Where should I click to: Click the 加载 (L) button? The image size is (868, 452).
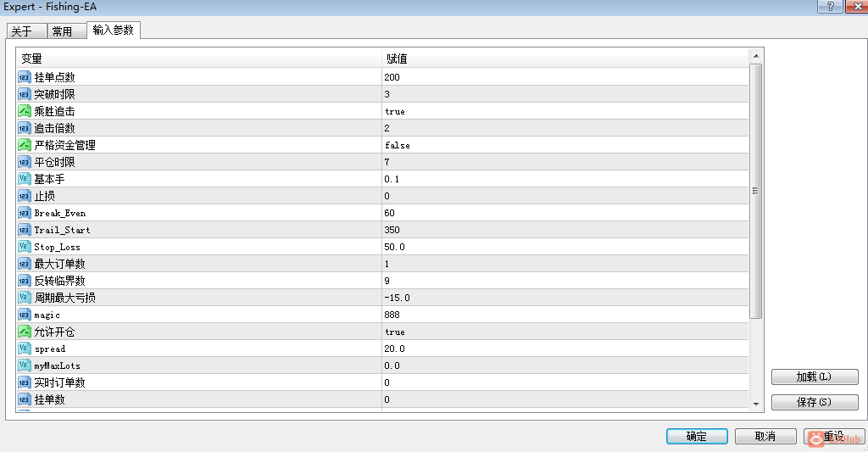pos(815,377)
